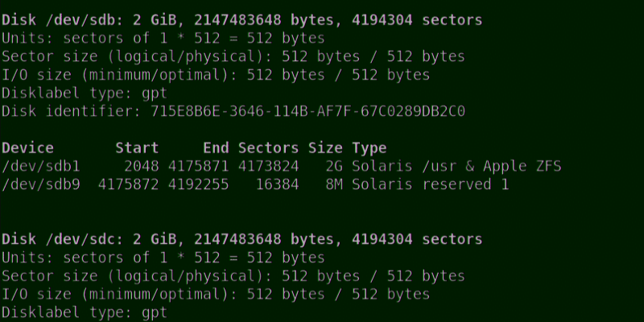Click the 'Device' column header
This screenshot has width=644, height=322.
click(28, 148)
